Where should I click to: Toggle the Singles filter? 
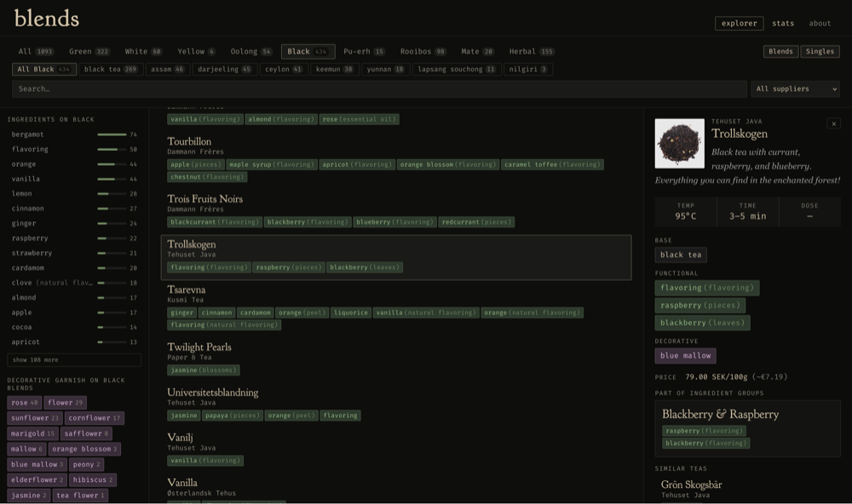pos(820,52)
